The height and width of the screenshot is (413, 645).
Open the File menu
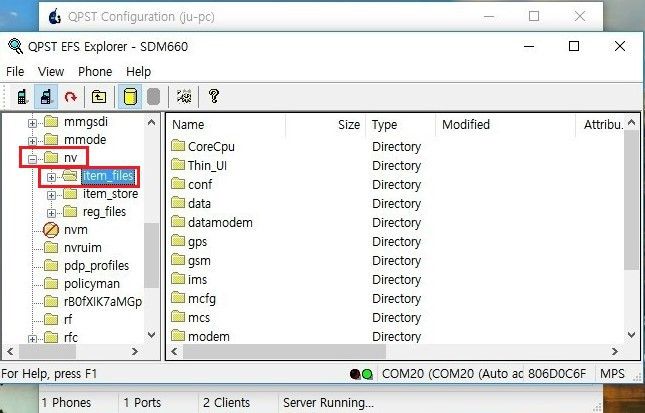pos(15,72)
